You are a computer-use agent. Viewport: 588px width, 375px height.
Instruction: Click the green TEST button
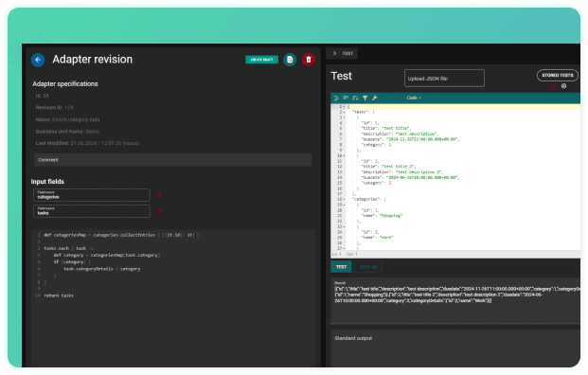coord(341,267)
